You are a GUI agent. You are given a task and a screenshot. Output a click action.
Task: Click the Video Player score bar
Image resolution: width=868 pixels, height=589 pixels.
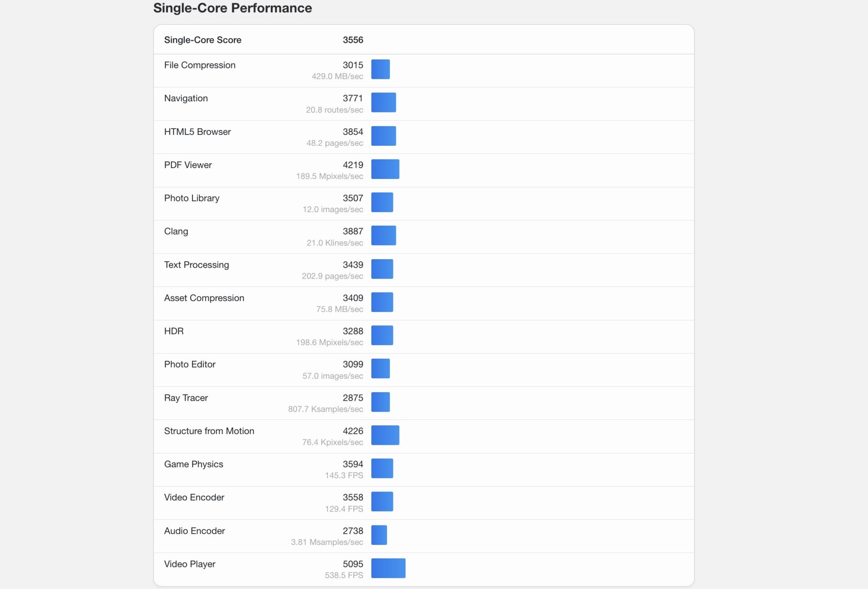388,568
